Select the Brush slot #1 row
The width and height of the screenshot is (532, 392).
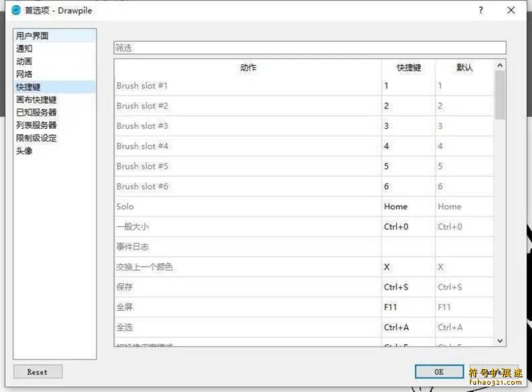tap(304, 86)
